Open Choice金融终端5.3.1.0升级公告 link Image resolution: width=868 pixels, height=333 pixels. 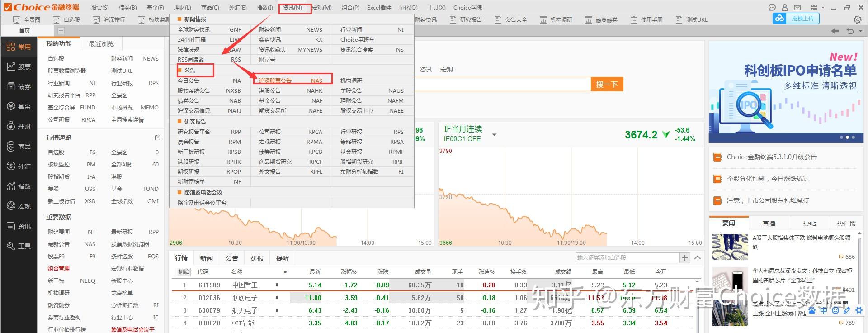[x=772, y=157]
